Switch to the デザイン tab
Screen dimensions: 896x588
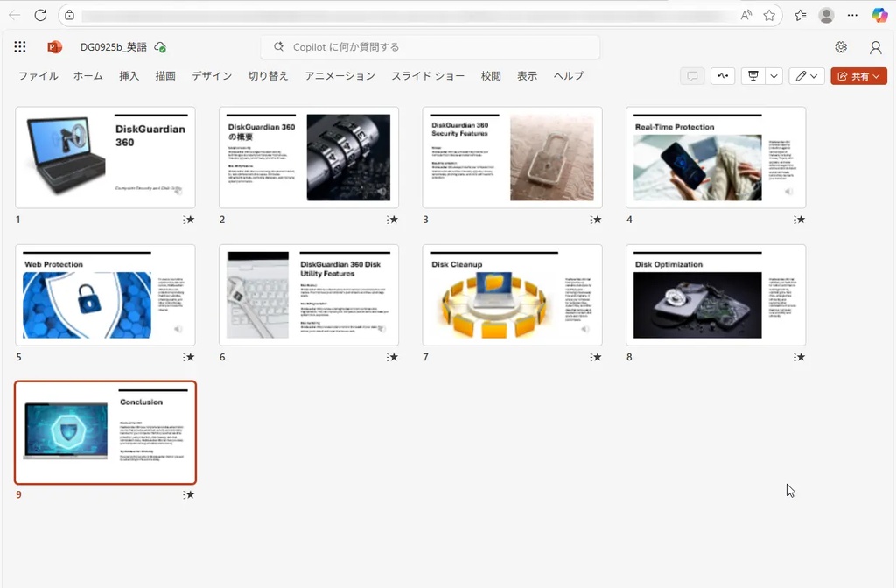[x=212, y=76]
